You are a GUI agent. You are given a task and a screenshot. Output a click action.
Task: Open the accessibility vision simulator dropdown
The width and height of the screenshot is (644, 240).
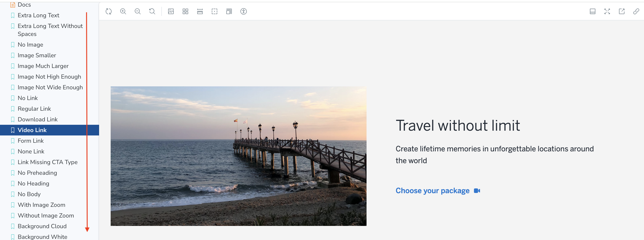(243, 12)
